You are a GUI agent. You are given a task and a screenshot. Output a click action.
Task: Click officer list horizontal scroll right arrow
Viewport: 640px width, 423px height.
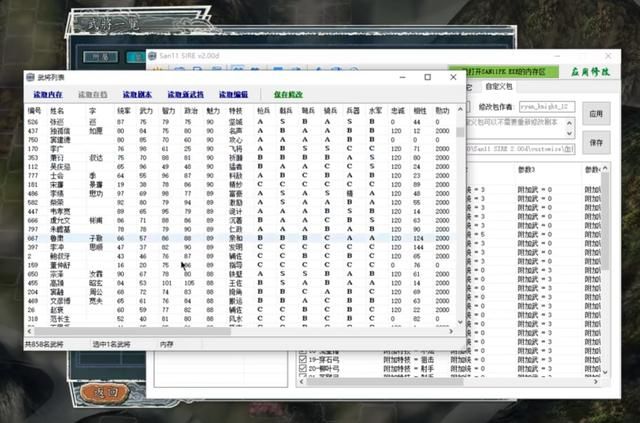[x=451, y=332]
